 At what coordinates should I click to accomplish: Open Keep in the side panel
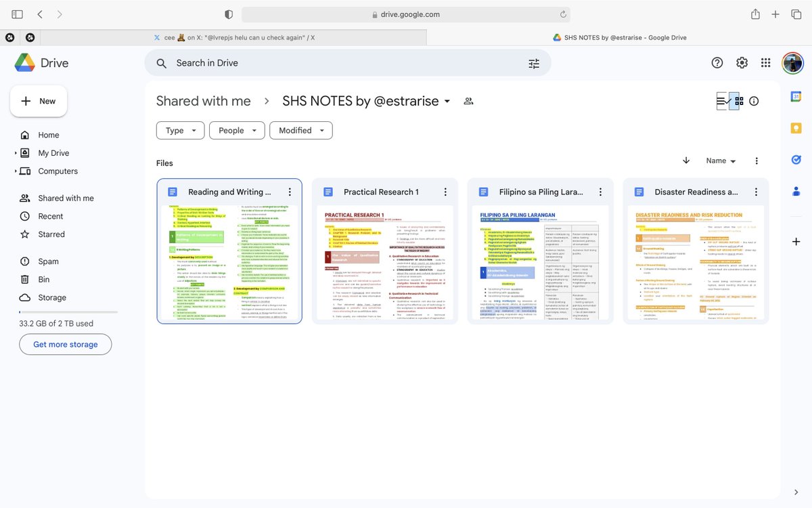click(x=796, y=128)
